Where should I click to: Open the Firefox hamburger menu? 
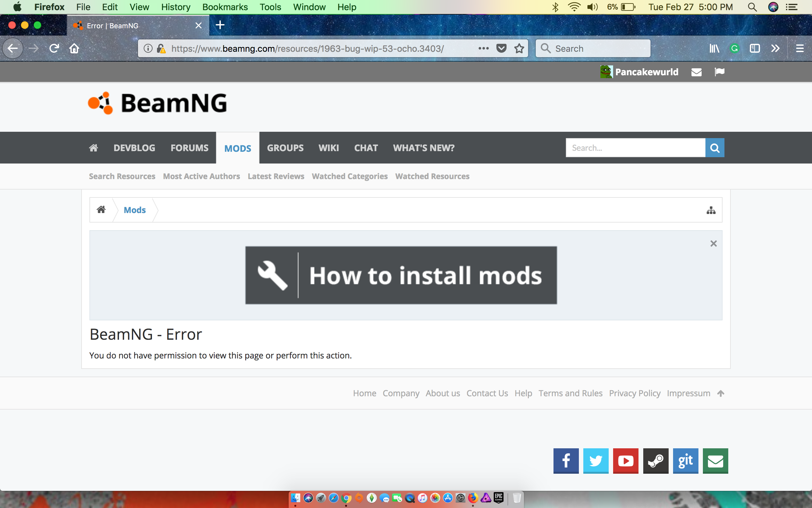click(x=800, y=48)
